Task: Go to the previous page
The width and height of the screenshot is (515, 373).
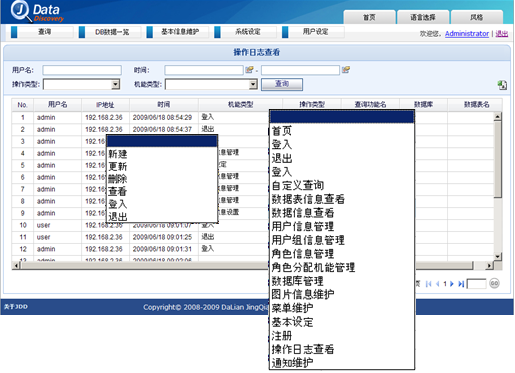Action: [x=437, y=284]
